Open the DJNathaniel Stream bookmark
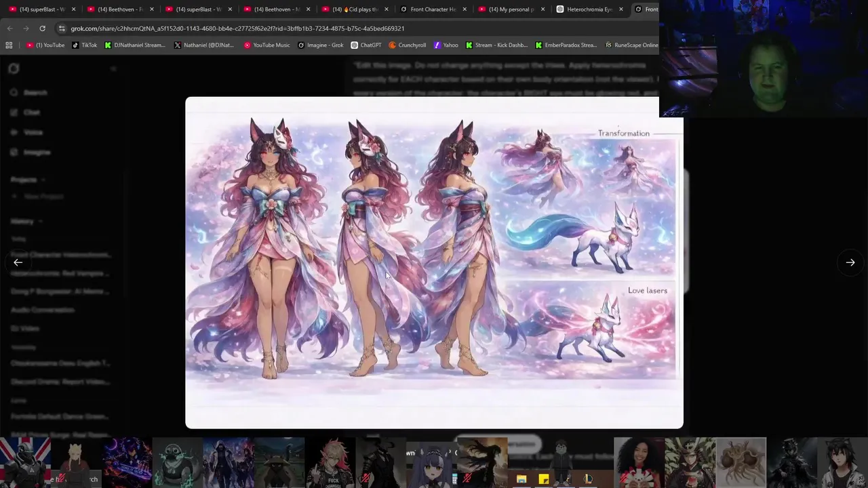868x488 pixels. point(134,45)
